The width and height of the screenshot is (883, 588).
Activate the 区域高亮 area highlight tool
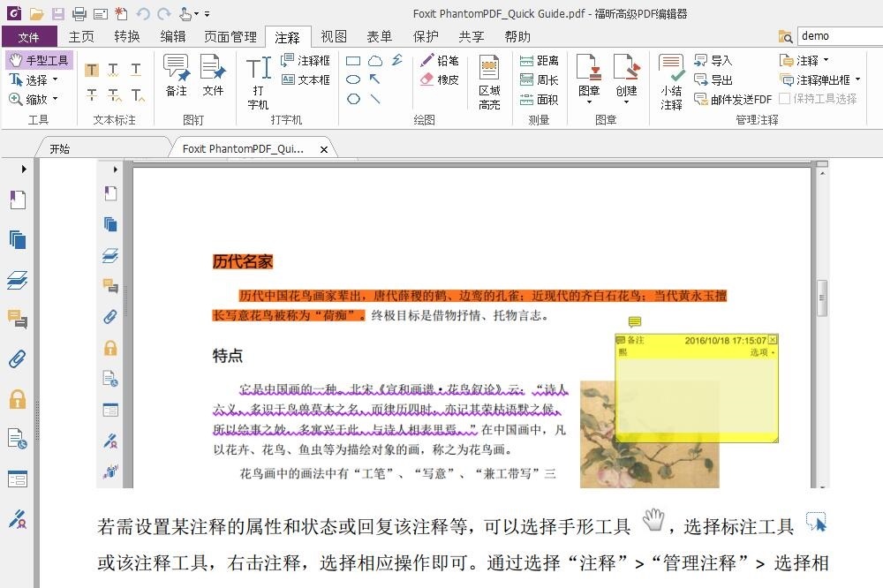489,82
